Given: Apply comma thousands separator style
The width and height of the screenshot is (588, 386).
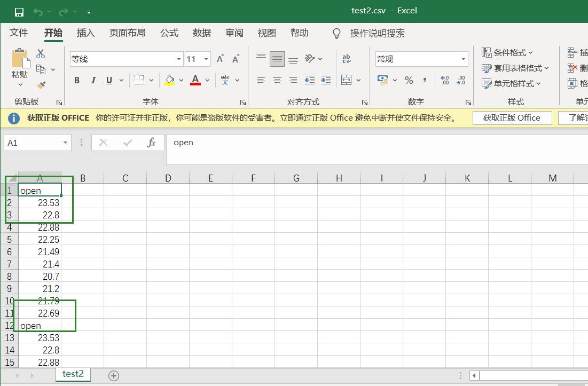Looking at the screenshot, I should coord(425,80).
